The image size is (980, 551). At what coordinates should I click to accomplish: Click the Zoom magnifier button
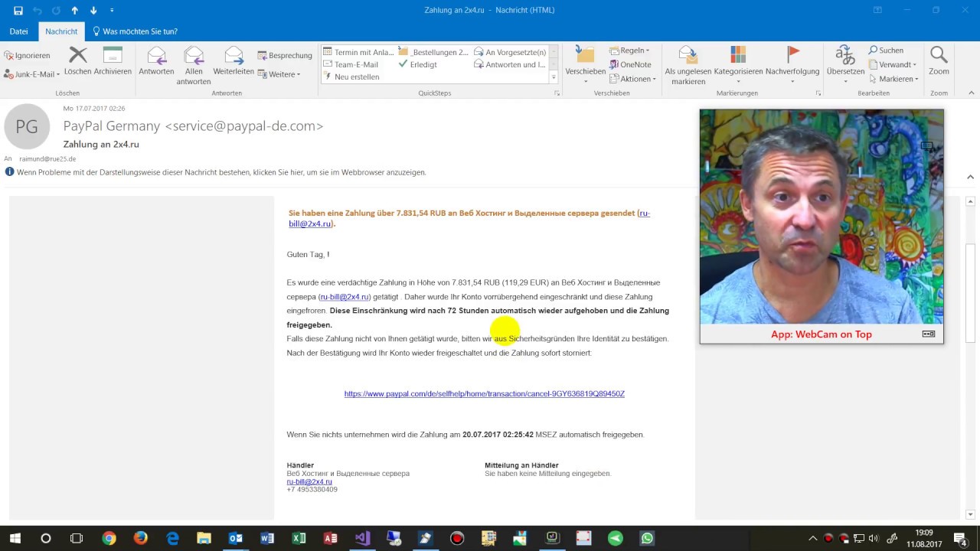[939, 61]
